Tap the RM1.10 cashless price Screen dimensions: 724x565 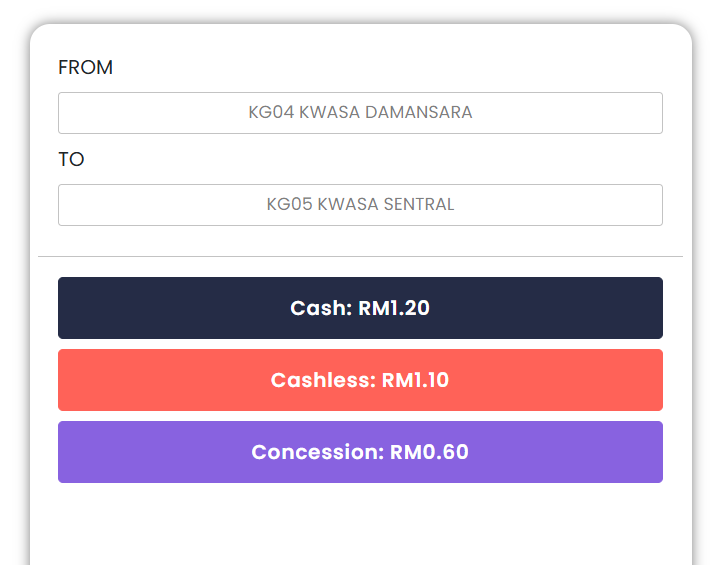coord(415,380)
